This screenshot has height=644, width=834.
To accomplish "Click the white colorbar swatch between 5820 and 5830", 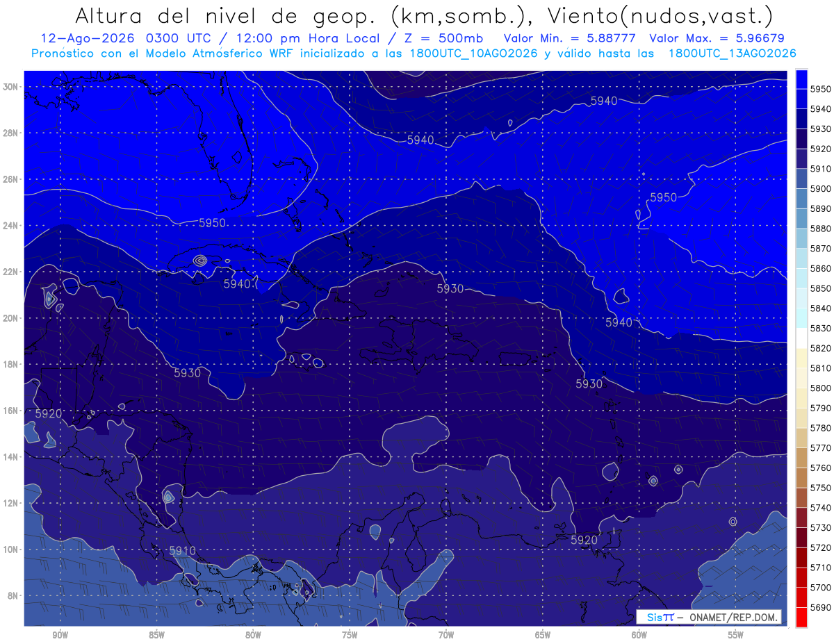I will [801, 338].
